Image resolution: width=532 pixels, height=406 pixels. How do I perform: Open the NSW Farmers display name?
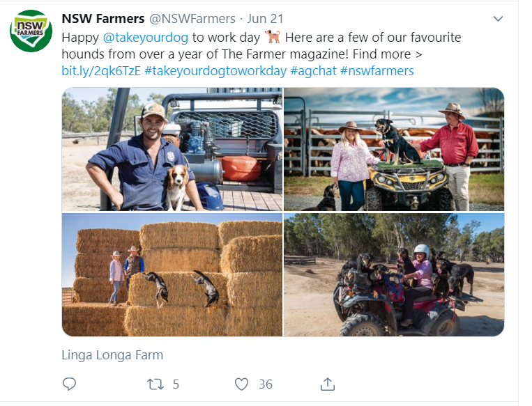pos(103,19)
